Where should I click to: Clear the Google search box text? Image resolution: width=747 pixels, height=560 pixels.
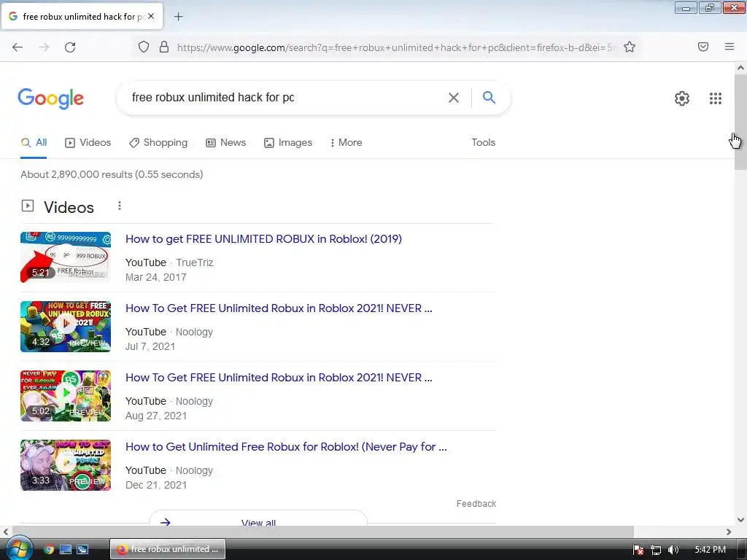click(454, 98)
